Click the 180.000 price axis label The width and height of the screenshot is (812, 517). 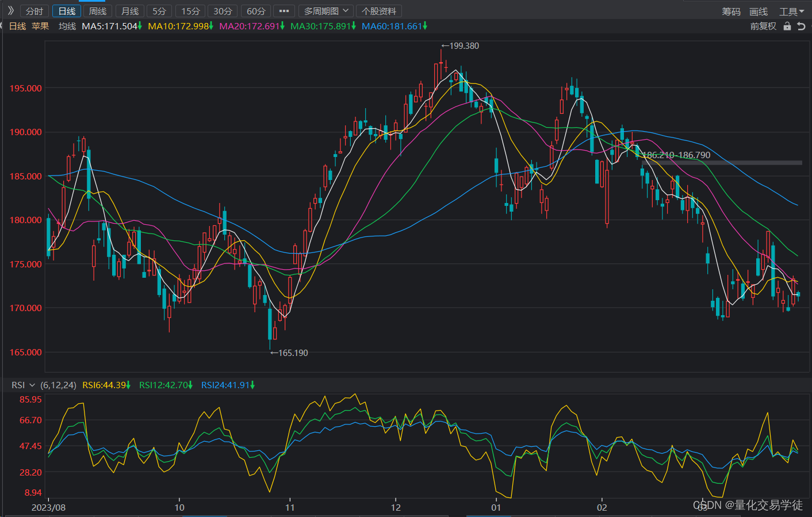click(x=26, y=220)
